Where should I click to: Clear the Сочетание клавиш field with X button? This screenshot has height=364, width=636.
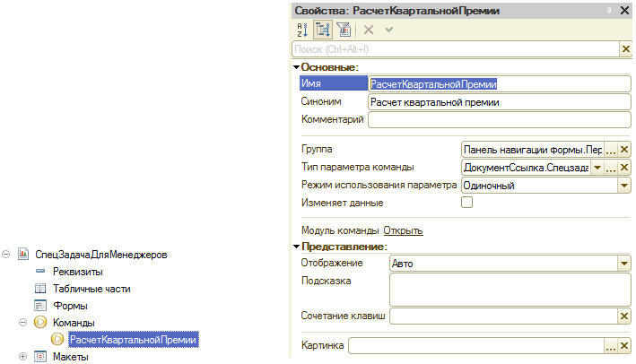point(624,316)
